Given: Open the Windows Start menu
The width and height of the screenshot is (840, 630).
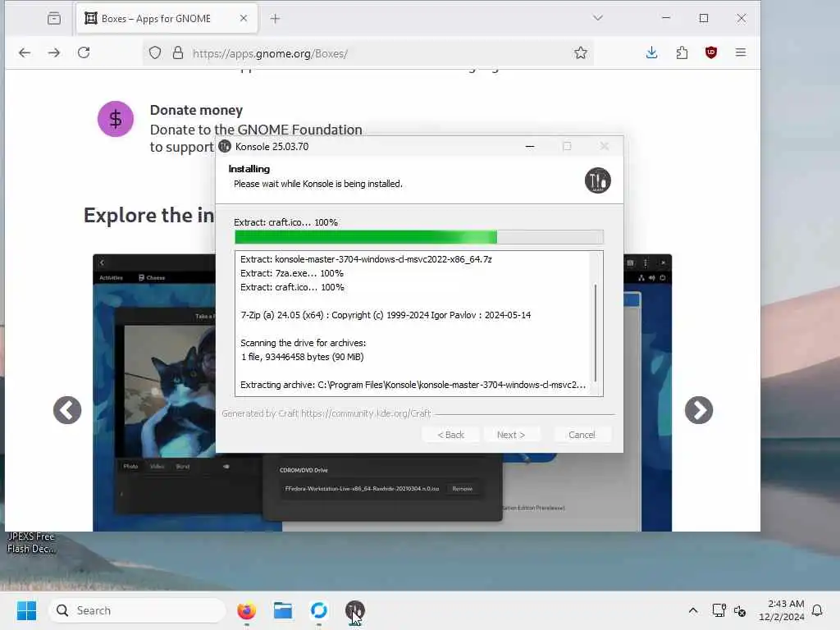Looking at the screenshot, I should point(26,610).
